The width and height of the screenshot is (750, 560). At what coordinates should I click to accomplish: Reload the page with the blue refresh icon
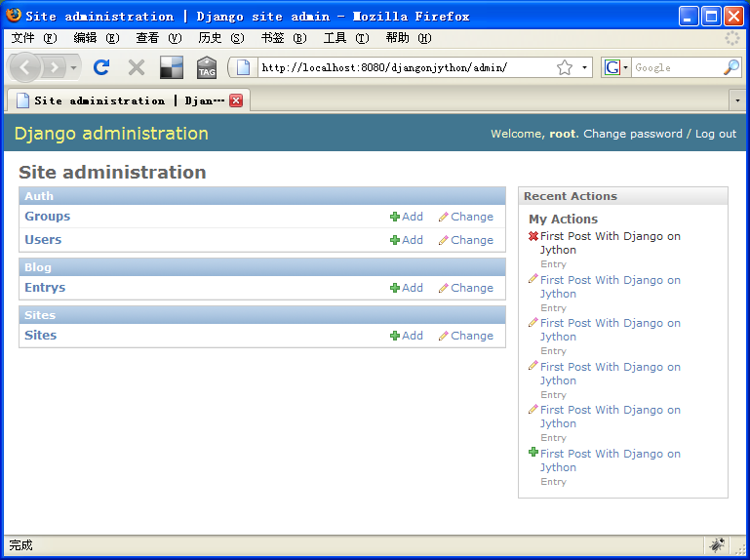coord(101,67)
